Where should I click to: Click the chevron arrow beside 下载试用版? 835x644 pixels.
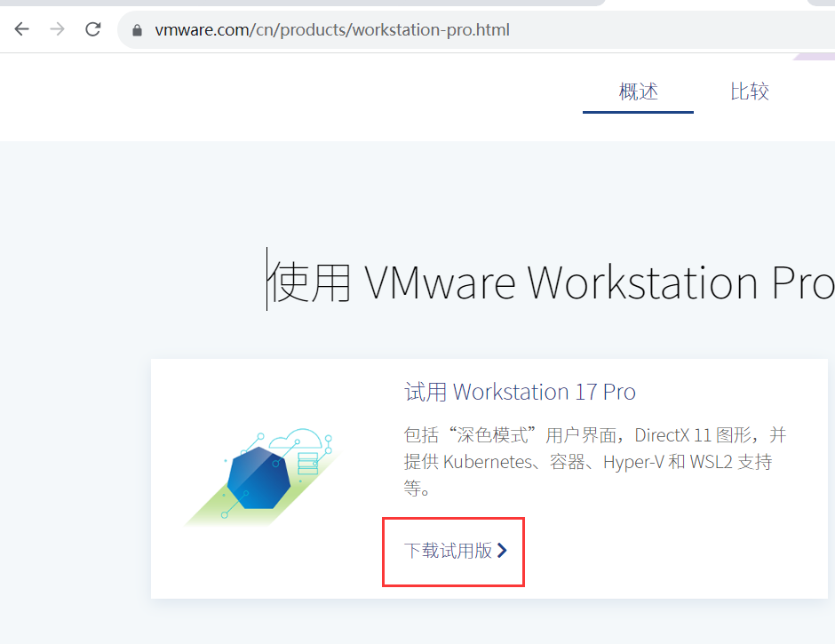(502, 550)
